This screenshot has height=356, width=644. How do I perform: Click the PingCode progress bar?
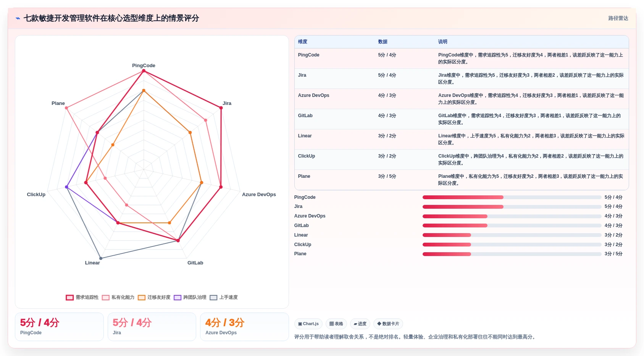tap(512, 197)
